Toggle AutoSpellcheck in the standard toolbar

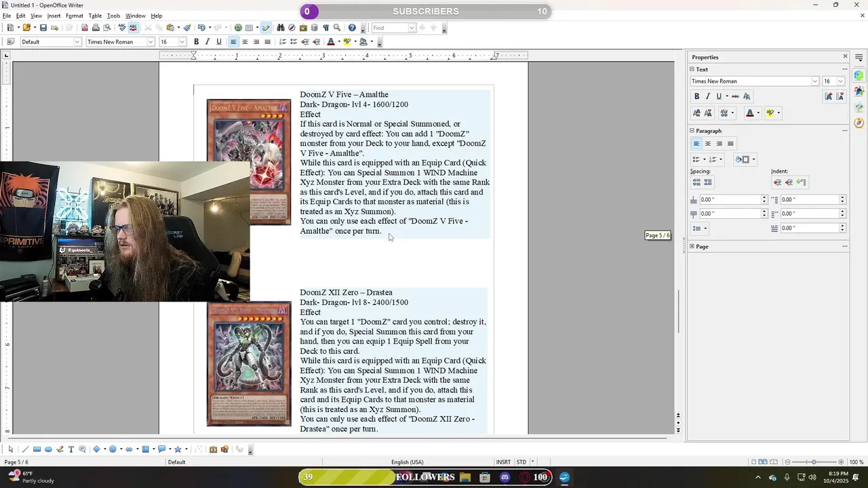pos(133,28)
